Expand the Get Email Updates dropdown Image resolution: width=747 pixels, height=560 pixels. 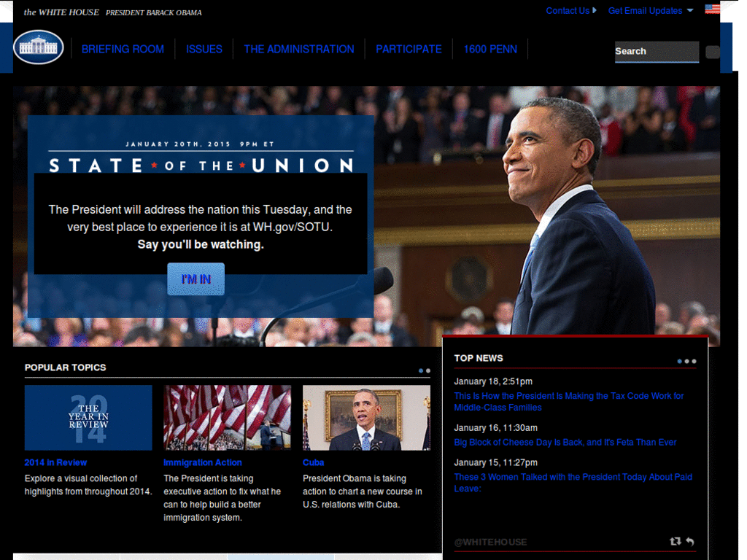[x=650, y=11]
